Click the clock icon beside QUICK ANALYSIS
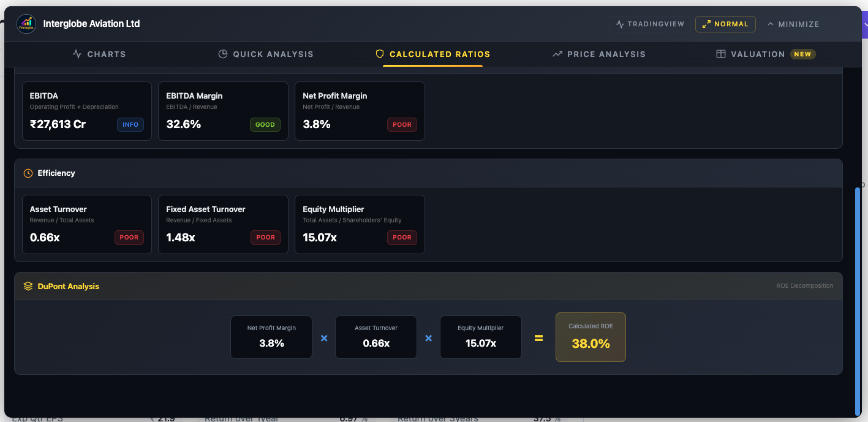The height and width of the screenshot is (422, 868). [x=222, y=54]
